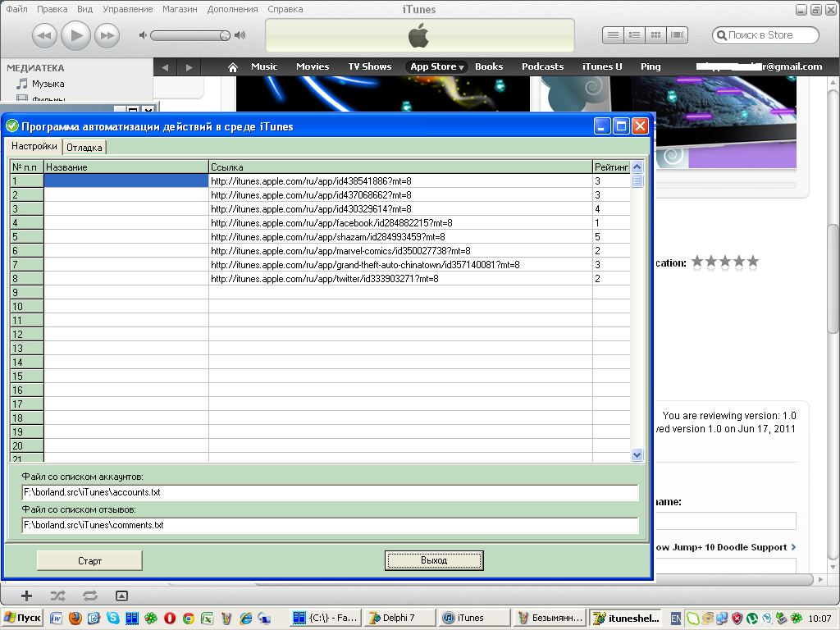Switch to the Delphi 7 taskbar button
Screen dimensions: 840x630
[x=399, y=618]
